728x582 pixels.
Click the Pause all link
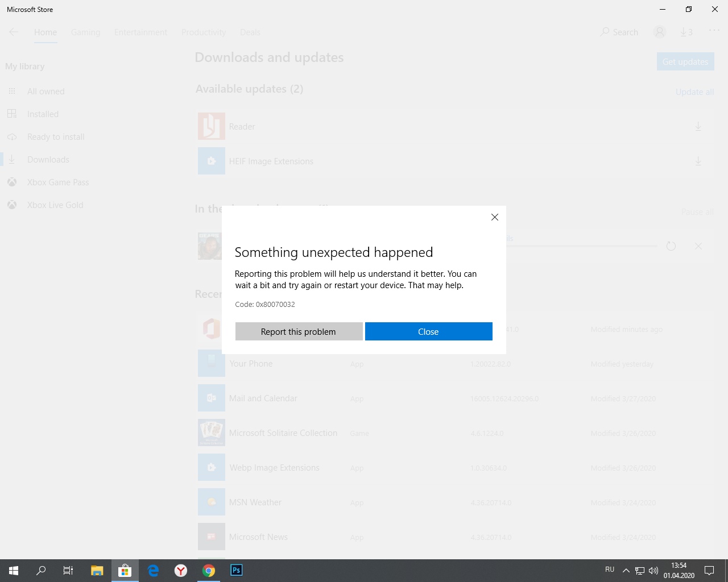pyautogui.click(x=697, y=212)
